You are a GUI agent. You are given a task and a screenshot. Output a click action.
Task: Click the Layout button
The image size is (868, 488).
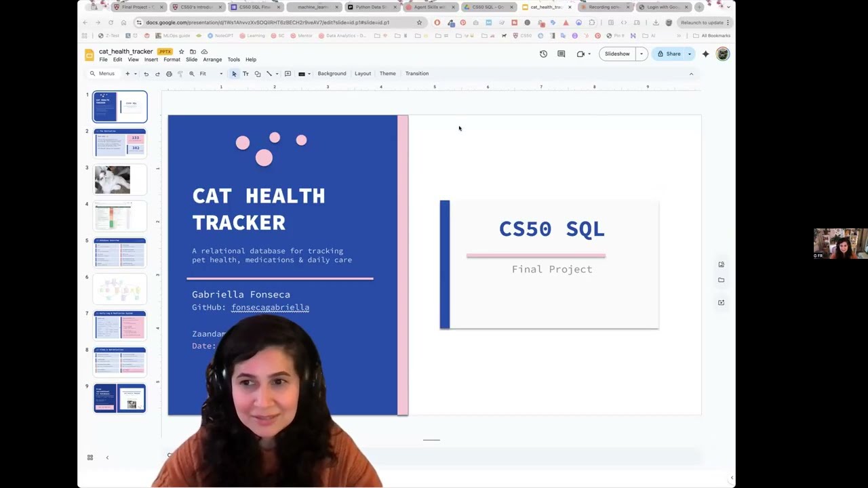[363, 73]
